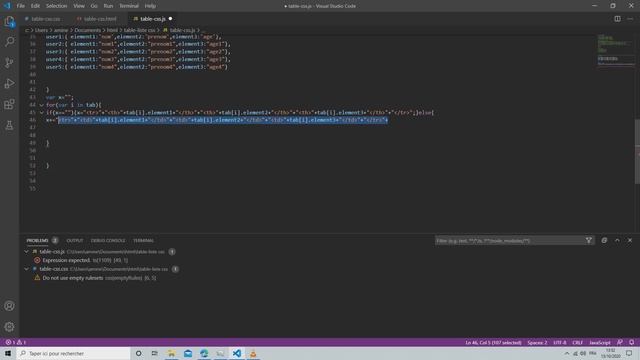The width and height of the screenshot is (640, 360).
Task: Open the Terminal menu
Action: point(129,6)
